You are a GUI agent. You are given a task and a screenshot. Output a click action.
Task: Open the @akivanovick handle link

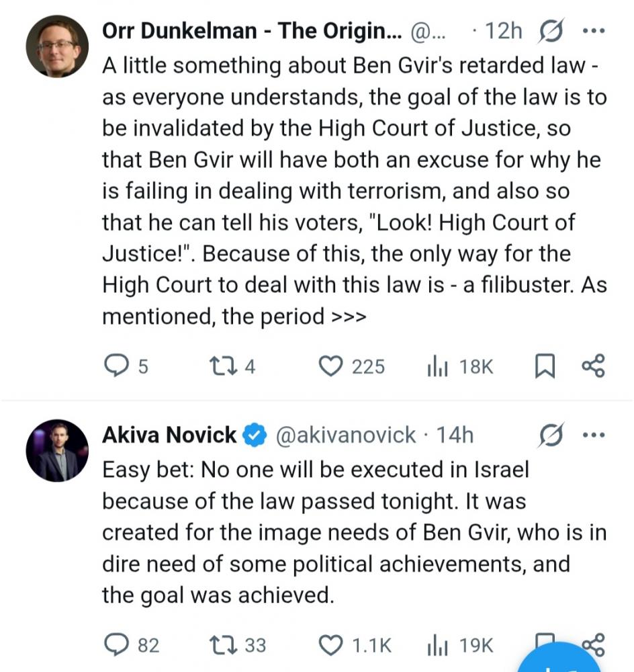pyautogui.click(x=346, y=435)
